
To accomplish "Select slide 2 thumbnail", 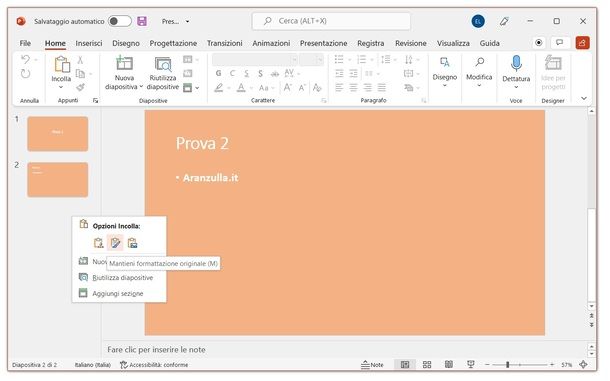I will pyautogui.click(x=58, y=179).
